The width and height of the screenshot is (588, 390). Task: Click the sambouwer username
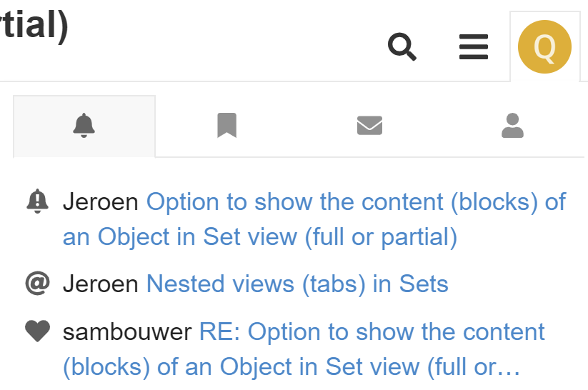(x=127, y=332)
